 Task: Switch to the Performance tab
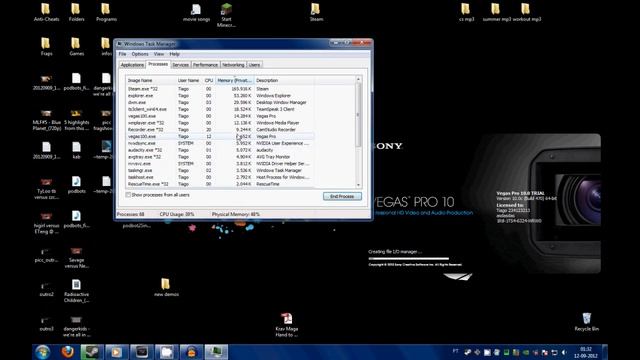tap(205, 65)
